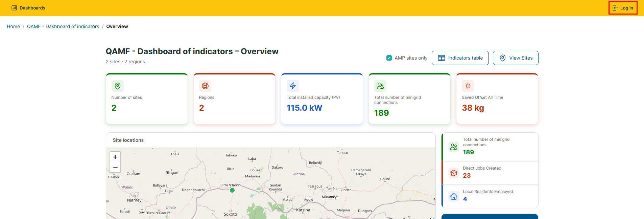644x219 pixels.
Task: Zoom out on the site locations map
Action: 115,167
